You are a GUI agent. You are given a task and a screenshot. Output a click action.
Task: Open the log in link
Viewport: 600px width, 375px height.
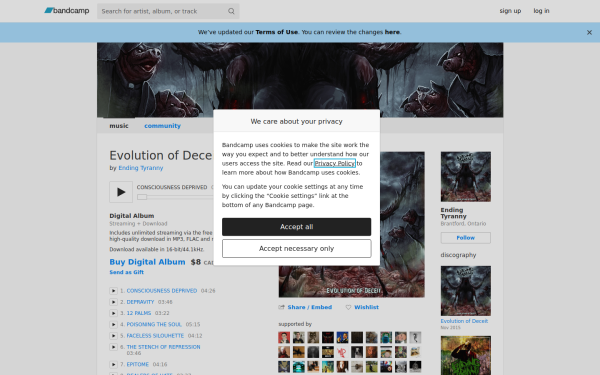coord(541,11)
